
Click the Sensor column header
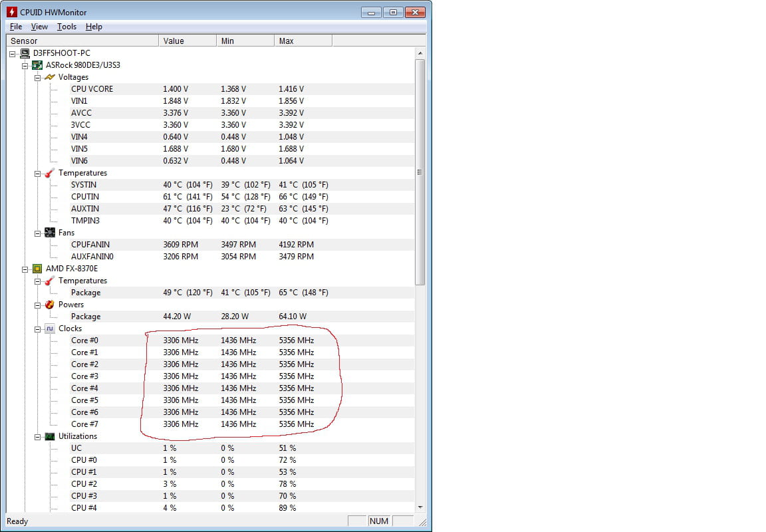[x=82, y=41]
